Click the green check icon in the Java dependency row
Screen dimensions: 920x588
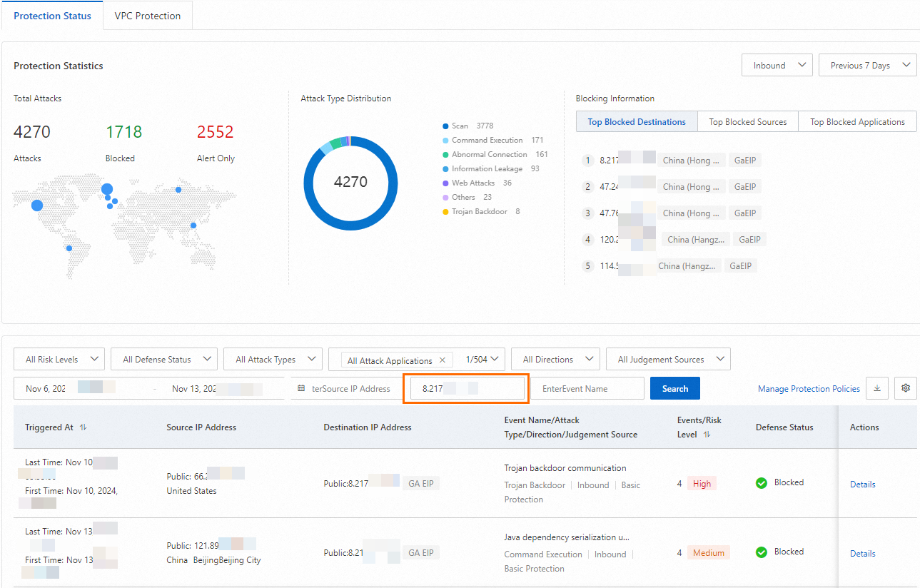tap(762, 552)
